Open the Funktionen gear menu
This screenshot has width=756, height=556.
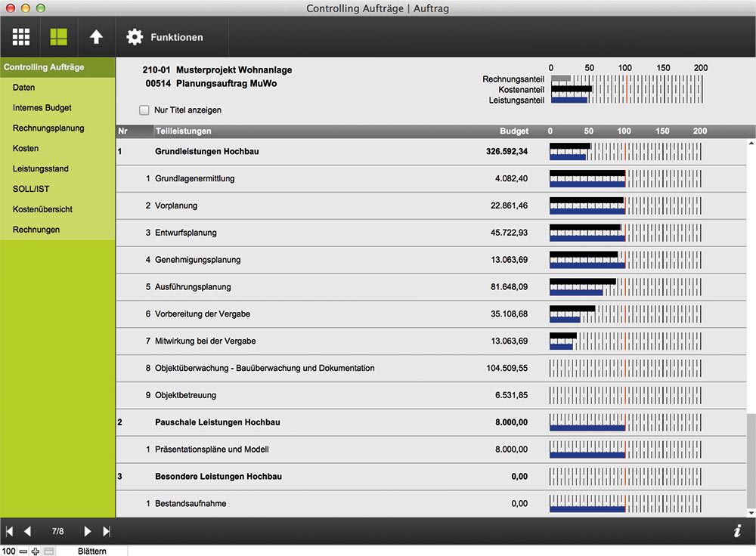point(164,37)
